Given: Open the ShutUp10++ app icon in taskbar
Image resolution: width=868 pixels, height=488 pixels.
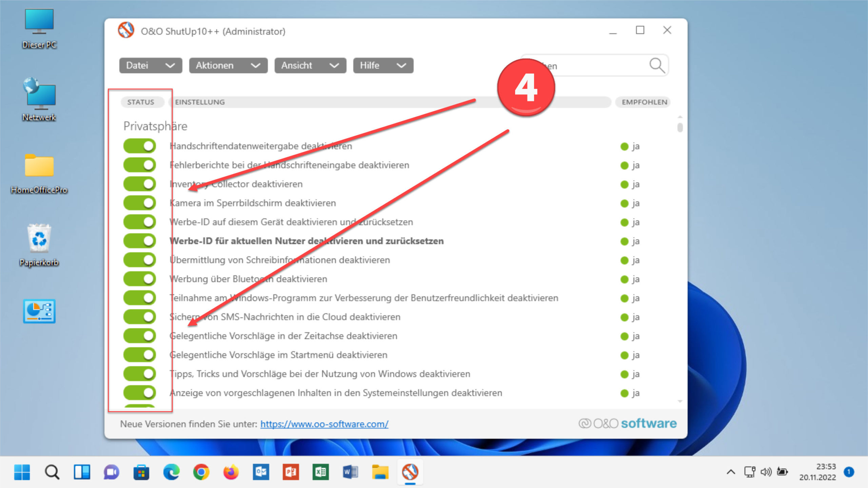Looking at the screenshot, I should coord(411,471).
